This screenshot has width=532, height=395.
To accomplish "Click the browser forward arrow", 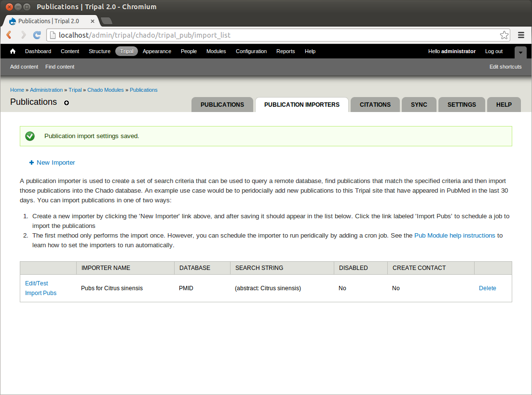I will [x=23, y=35].
